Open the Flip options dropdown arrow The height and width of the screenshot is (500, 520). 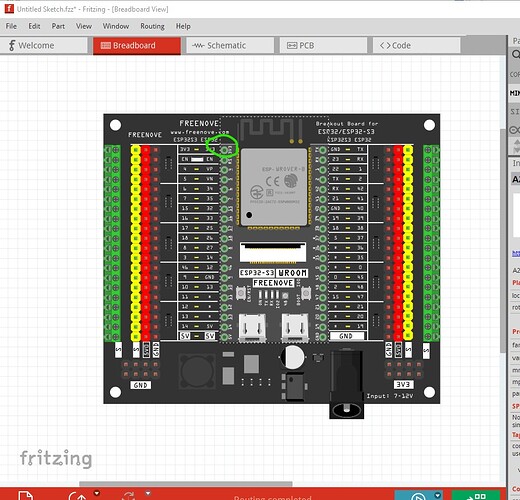[x=148, y=493]
